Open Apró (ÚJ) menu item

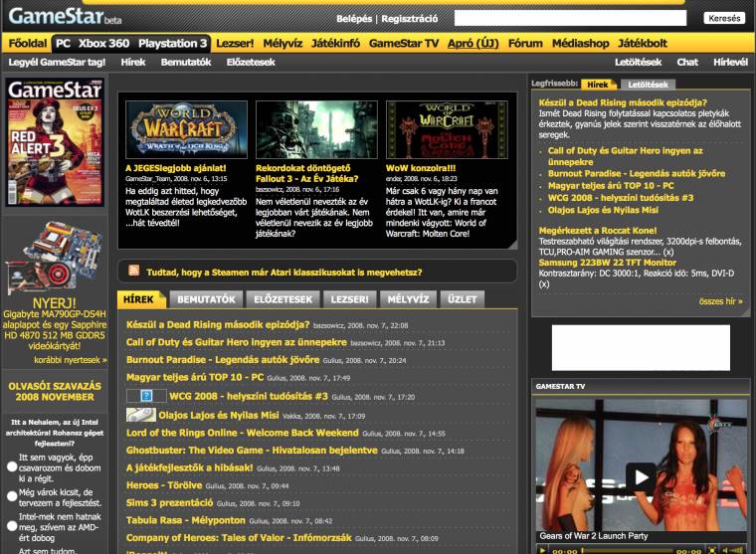coord(472,44)
